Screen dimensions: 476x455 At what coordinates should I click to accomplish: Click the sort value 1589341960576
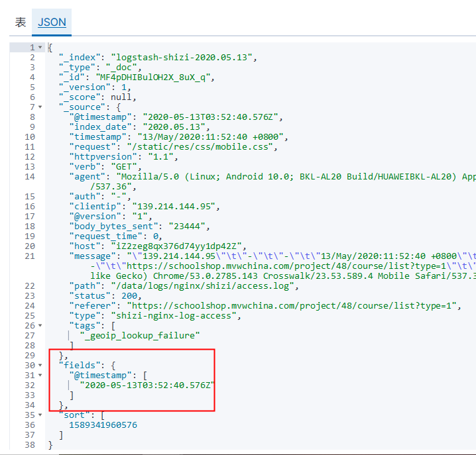point(103,425)
